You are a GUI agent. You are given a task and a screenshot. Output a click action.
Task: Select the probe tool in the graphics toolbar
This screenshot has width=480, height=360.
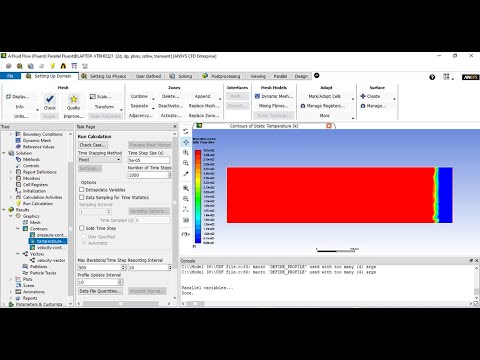tap(186, 174)
